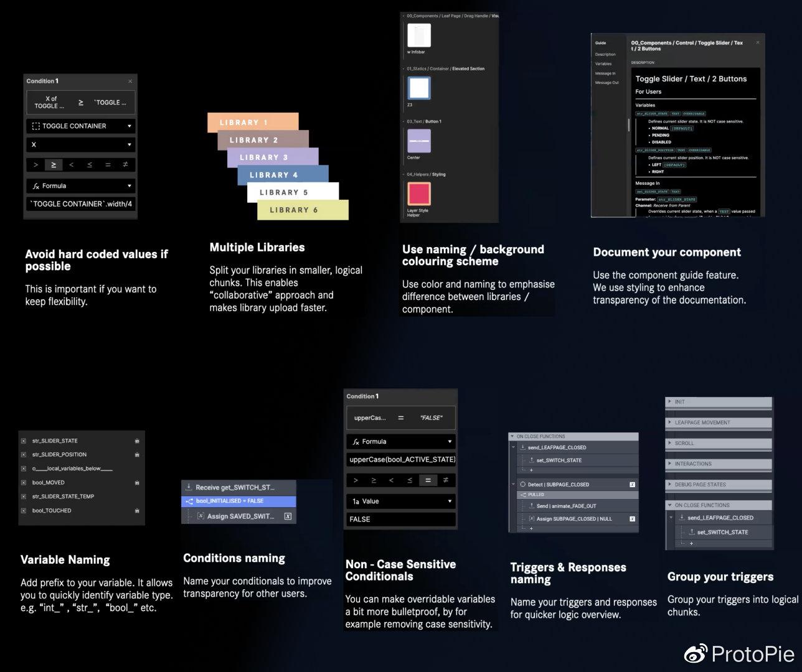
Task: Select the pink Layer Style Helper thumbnail
Action: tap(419, 194)
